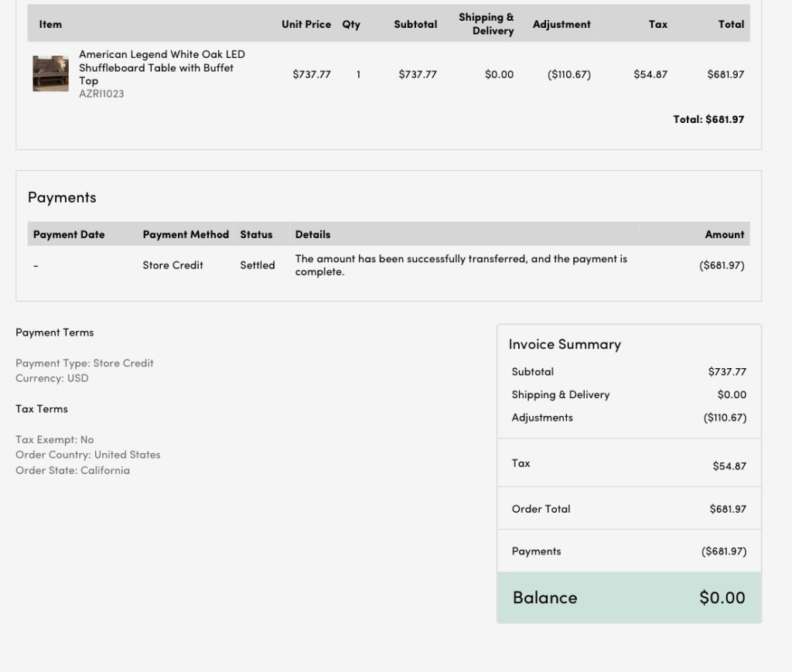Click the Invoice Summary heading

click(x=565, y=344)
